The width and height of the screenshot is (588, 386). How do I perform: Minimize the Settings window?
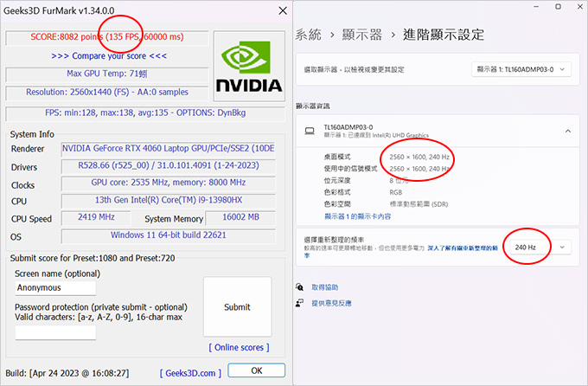click(536, 6)
